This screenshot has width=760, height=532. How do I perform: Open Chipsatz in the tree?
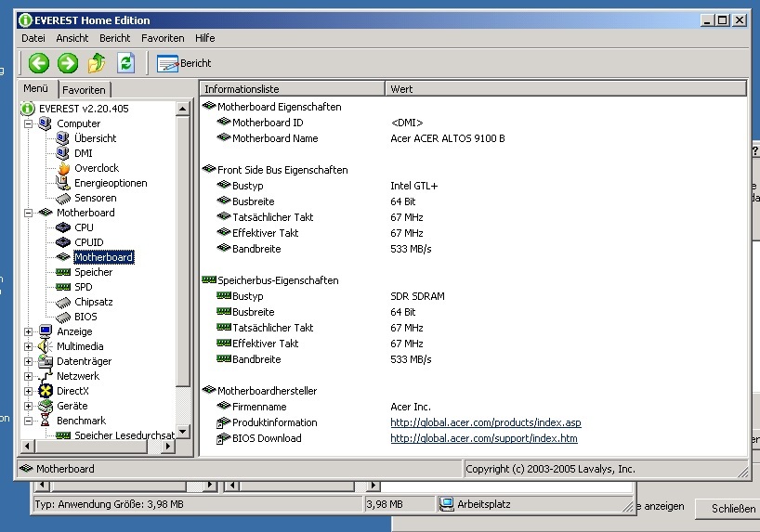[94, 302]
